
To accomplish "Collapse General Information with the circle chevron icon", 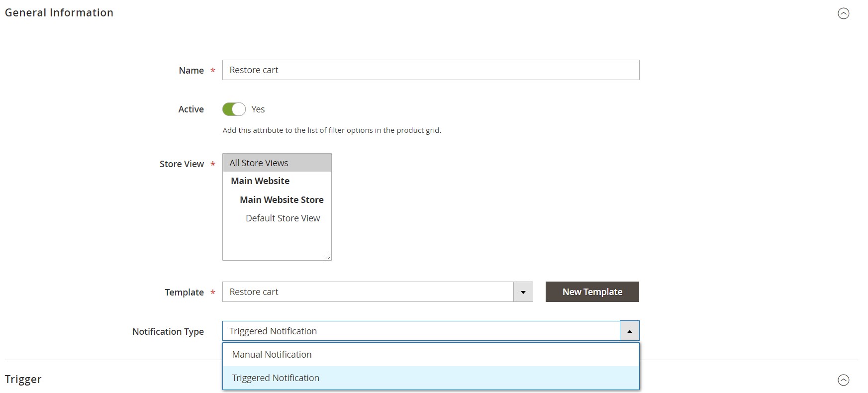I will pos(843,13).
